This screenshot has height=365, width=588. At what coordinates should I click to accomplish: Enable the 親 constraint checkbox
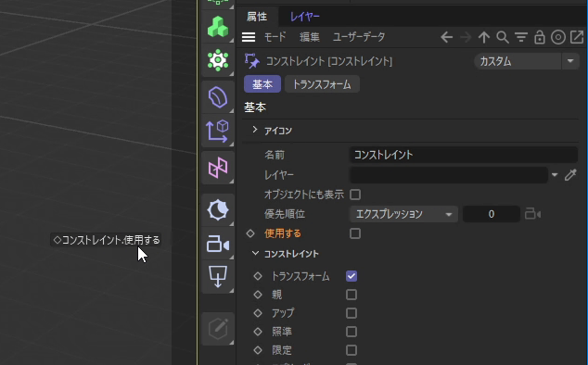point(352,295)
